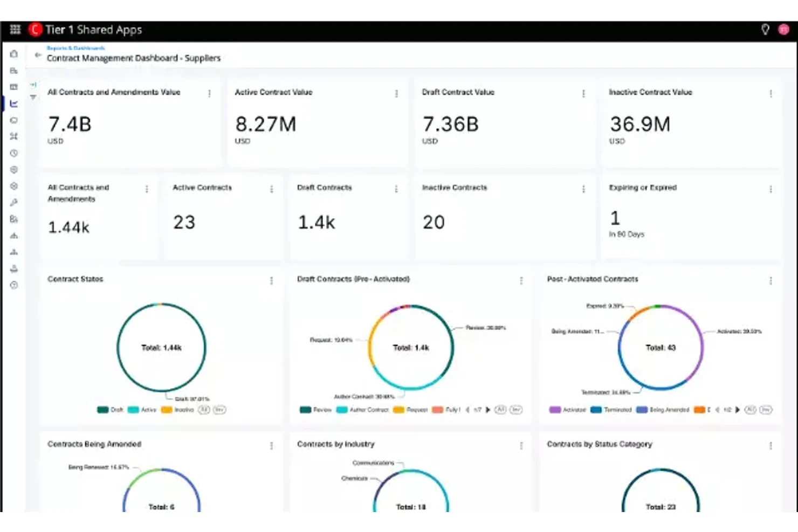Viewport: 798px width, 532px height.
Task: Open the Home icon in the sidebar
Action: click(14, 54)
